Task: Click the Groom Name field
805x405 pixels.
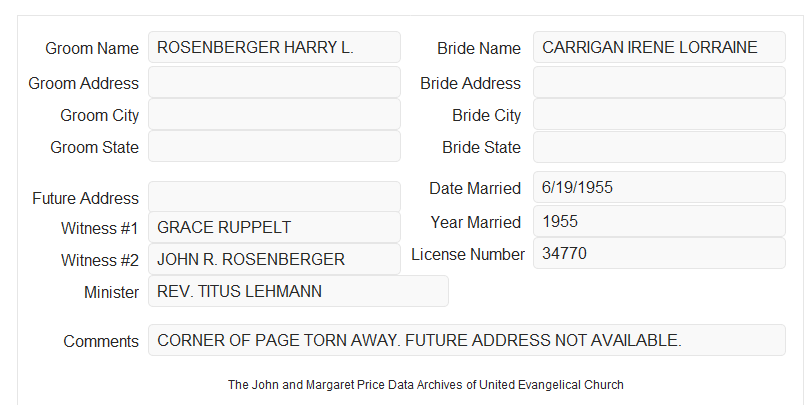Action: [274, 47]
